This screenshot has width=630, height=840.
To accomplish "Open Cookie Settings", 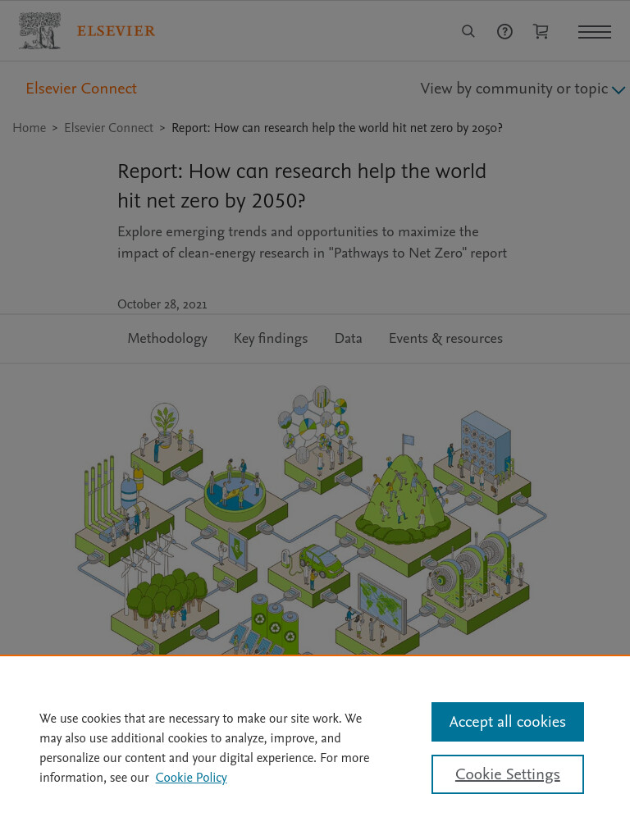I will pyautogui.click(x=507, y=774).
